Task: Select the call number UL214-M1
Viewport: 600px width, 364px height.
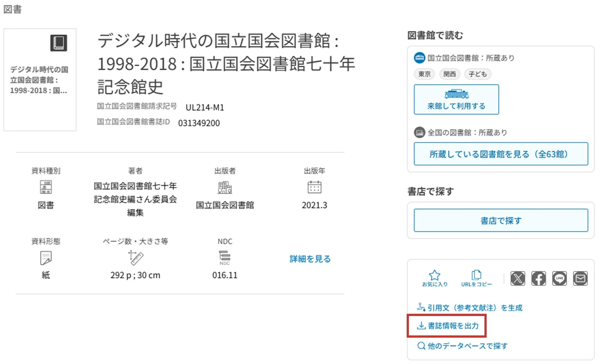Action: (x=205, y=107)
